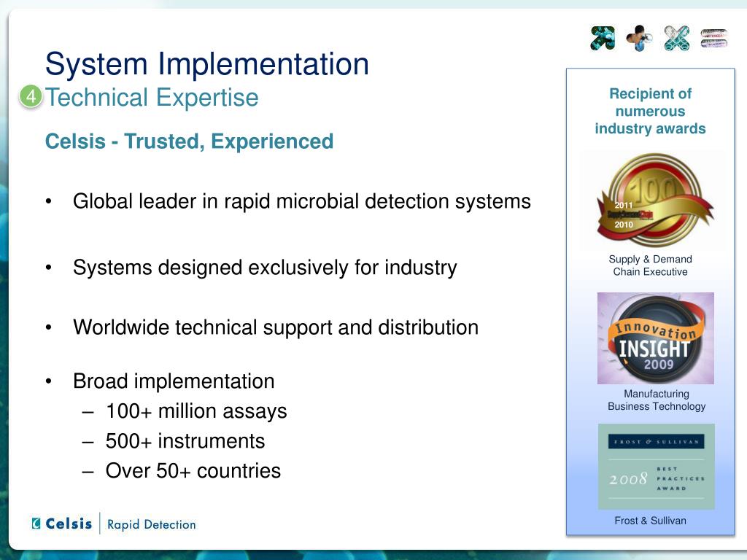Click "Worldwide technical support and distribution"
The image size is (747, 560).
click(275, 327)
